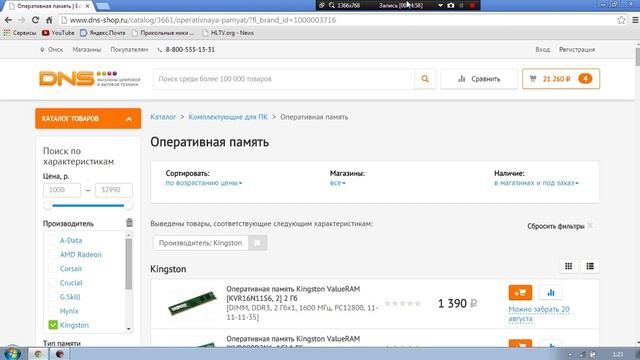Image resolution: width=640 pixels, height=360 pixels.
Task: Click Можно забрать 20 августа link
Action: pos(539,314)
